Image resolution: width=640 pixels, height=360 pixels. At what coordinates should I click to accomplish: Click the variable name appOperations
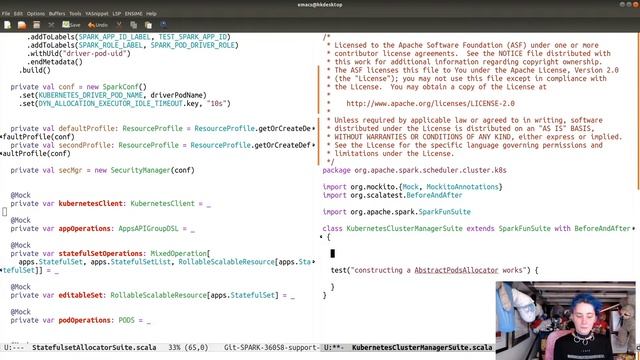click(x=84, y=229)
